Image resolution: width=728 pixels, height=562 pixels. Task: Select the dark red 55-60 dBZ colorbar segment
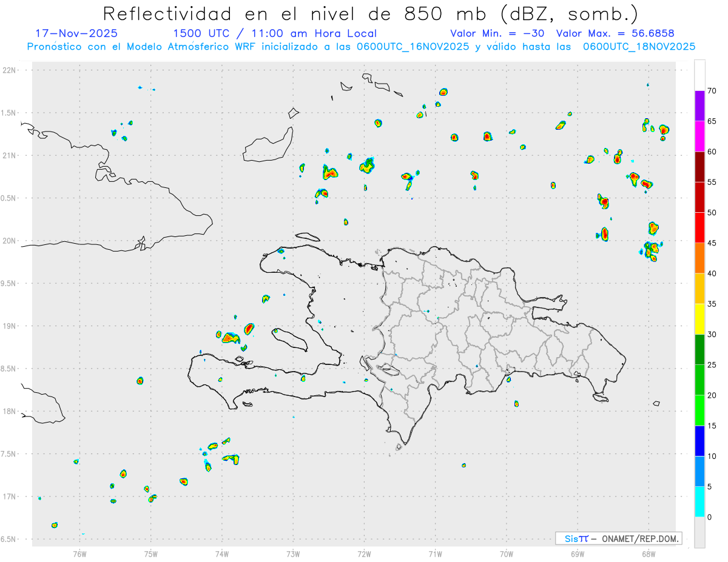pos(699,167)
